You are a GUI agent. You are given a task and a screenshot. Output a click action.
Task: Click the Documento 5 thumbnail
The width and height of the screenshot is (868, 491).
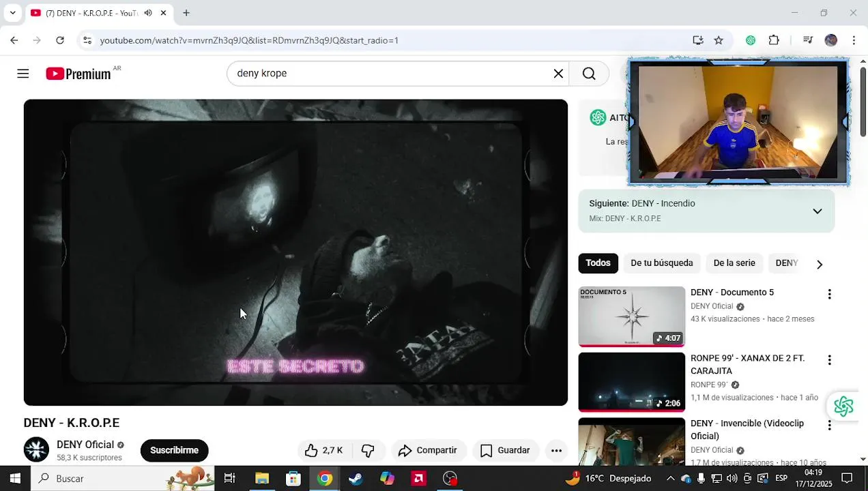click(632, 316)
